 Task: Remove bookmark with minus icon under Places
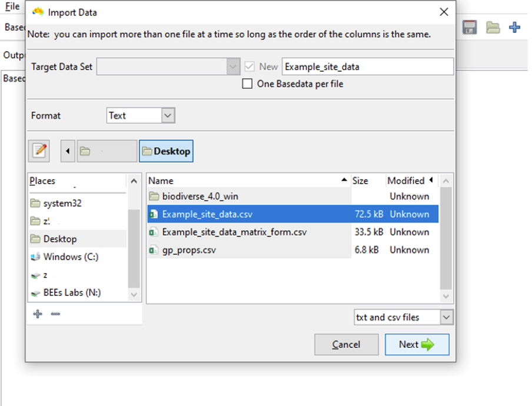[55, 314]
